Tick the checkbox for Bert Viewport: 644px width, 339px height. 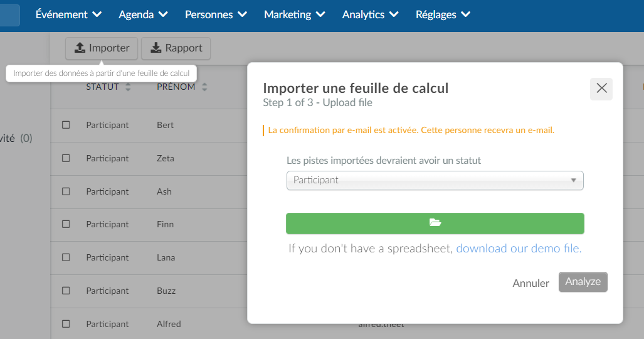[66, 125]
